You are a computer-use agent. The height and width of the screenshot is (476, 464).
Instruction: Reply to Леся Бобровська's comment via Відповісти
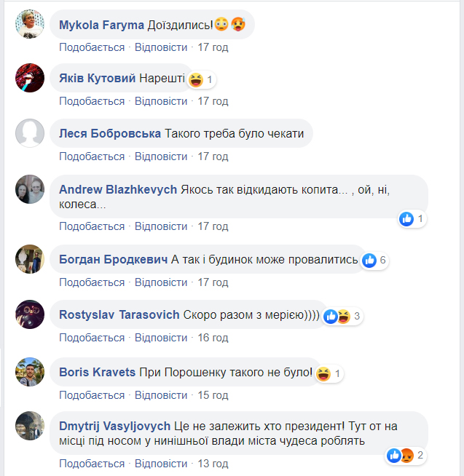point(161,156)
